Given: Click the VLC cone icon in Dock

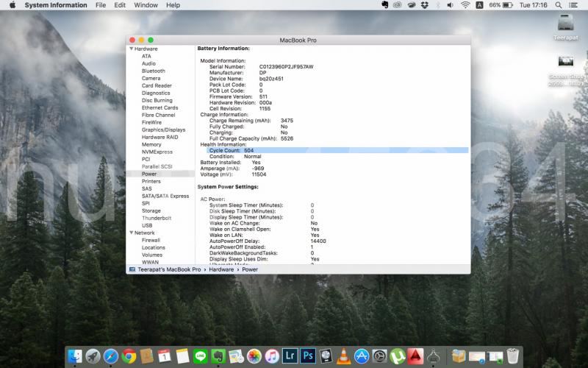Looking at the screenshot, I should click(x=344, y=356).
